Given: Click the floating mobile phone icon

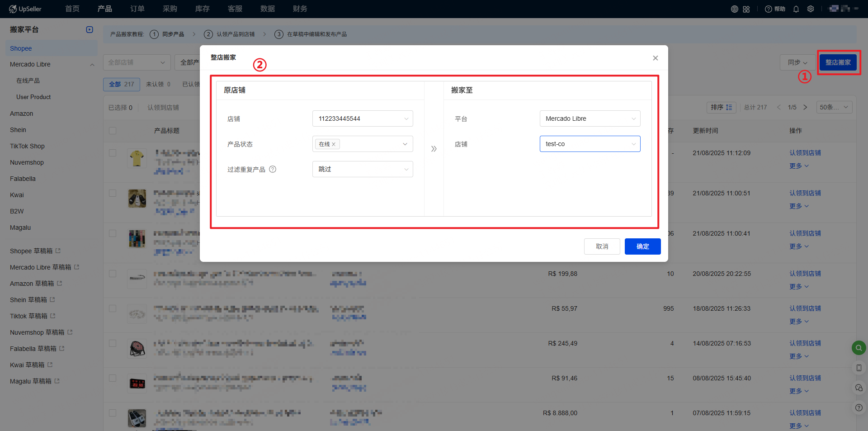Looking at the screenshot, I should coord(859,368).
